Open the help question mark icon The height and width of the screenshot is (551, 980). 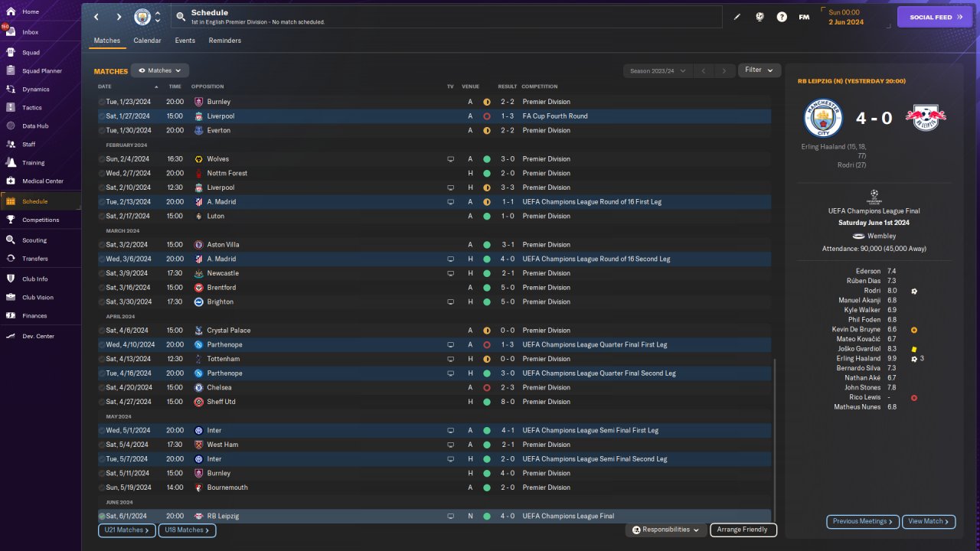click(782, 17)
